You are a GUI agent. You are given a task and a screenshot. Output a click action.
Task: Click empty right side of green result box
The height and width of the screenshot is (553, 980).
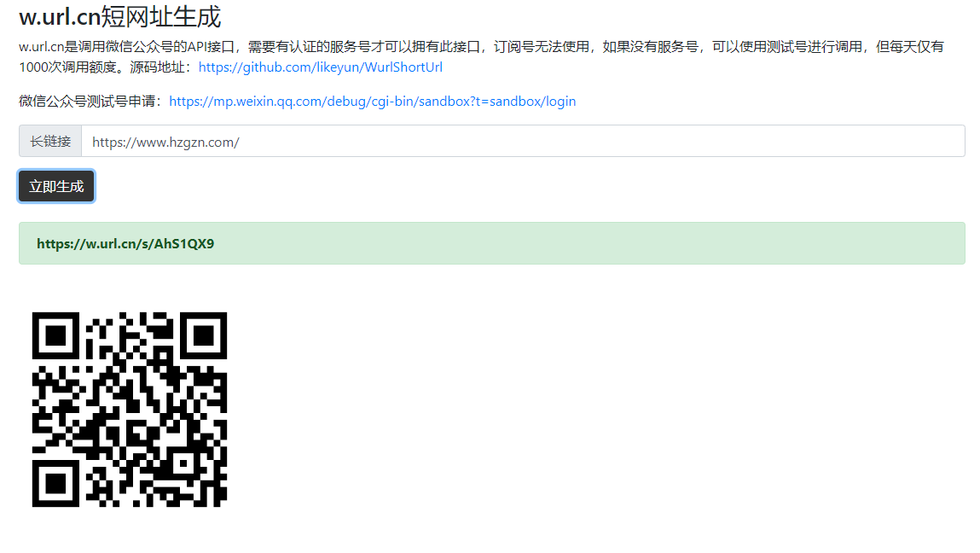coord(682,244)
